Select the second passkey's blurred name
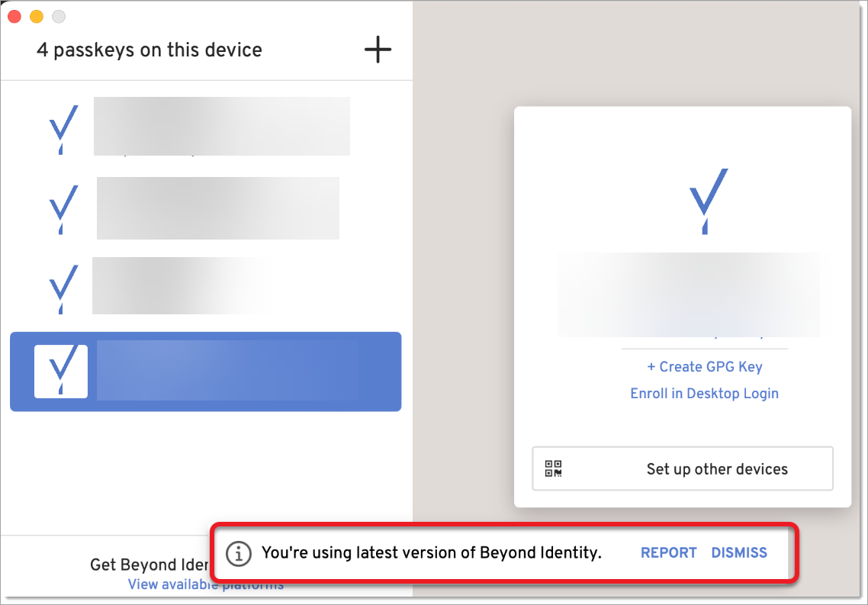The width and height of the screenshot is (868, 605). click(x=217, y=208)
